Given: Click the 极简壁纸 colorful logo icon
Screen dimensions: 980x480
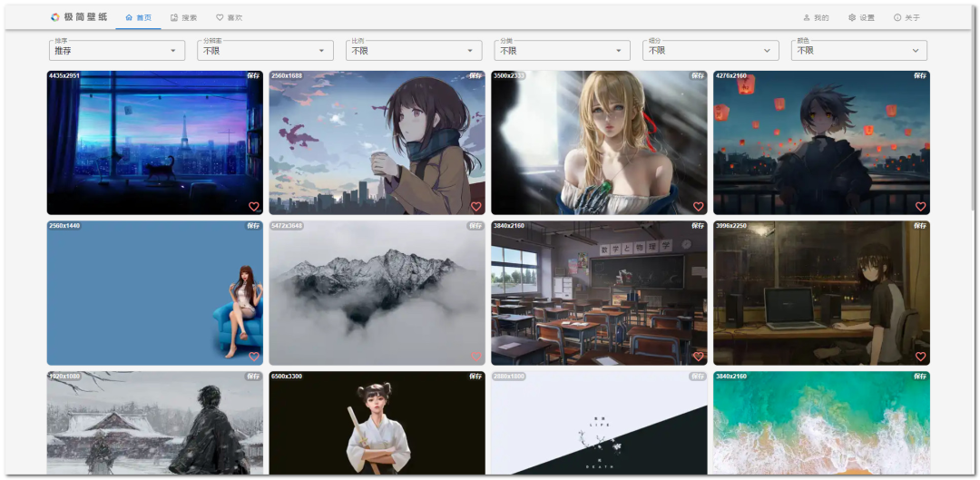Looking at the screenshot, I should coord(55,17).
